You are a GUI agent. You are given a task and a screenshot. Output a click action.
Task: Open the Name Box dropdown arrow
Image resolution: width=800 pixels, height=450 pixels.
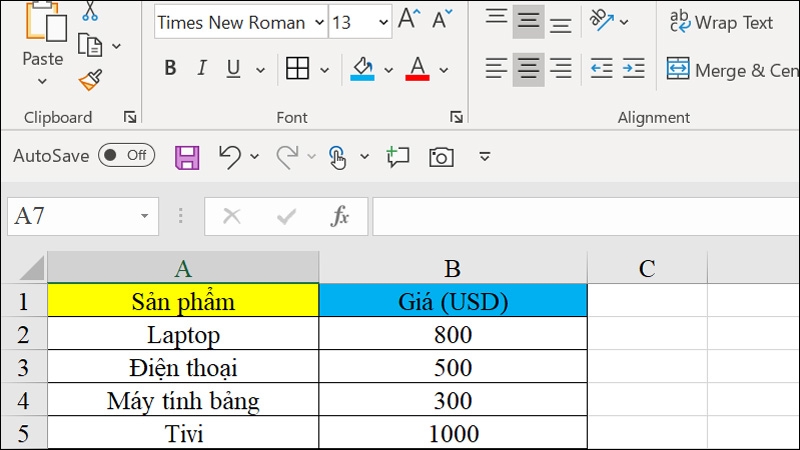click(145, 216)
